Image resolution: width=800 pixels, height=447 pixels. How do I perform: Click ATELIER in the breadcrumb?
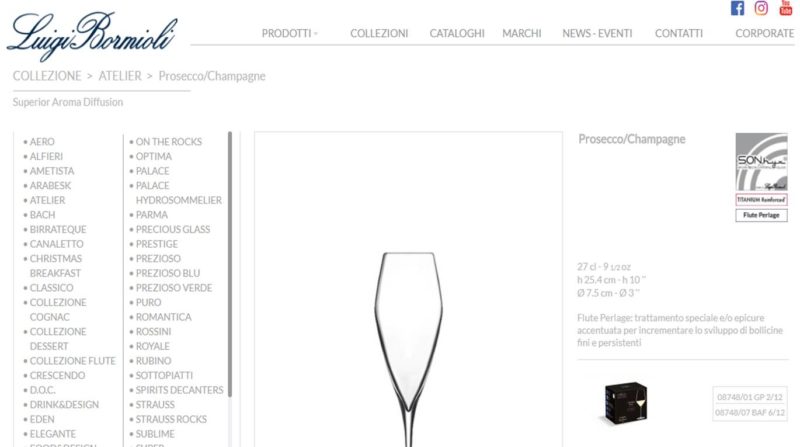pyautogui.click(x=120, y=76)
